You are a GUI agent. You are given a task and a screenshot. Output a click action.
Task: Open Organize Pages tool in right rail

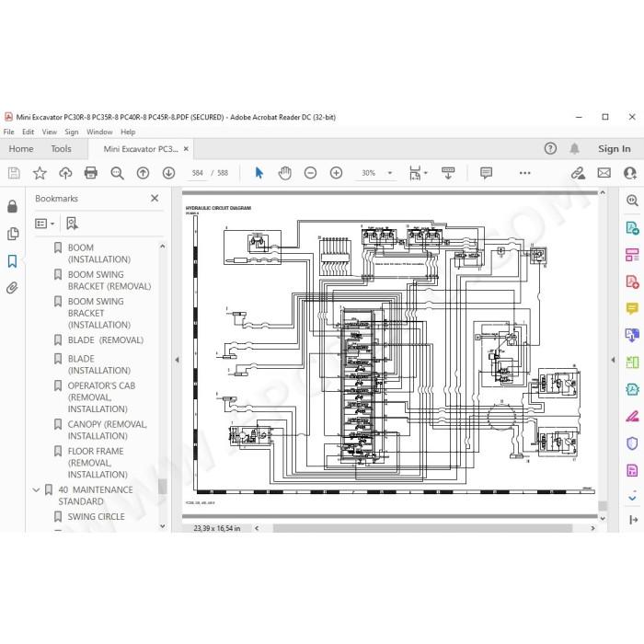pyautogui.click(x=632, y=255)
